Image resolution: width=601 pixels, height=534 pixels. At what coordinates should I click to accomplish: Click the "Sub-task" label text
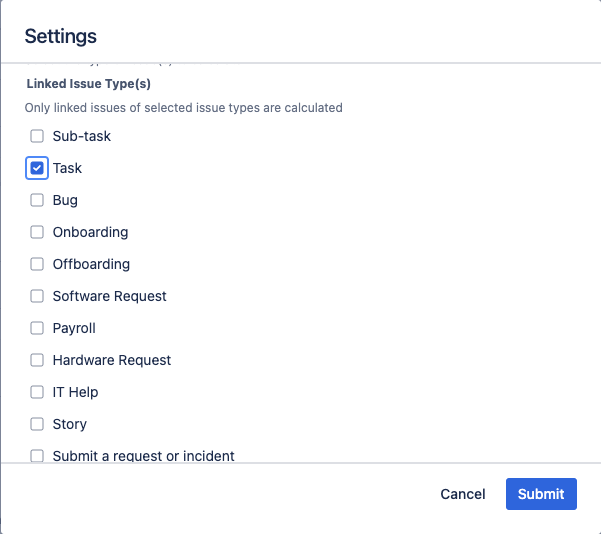[81, 136]
